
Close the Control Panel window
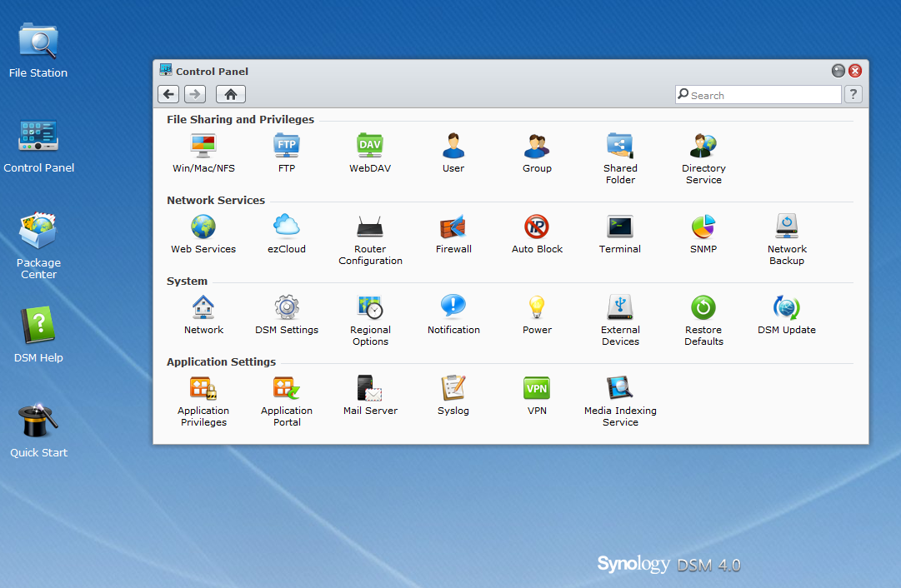[x=855, y=71]
